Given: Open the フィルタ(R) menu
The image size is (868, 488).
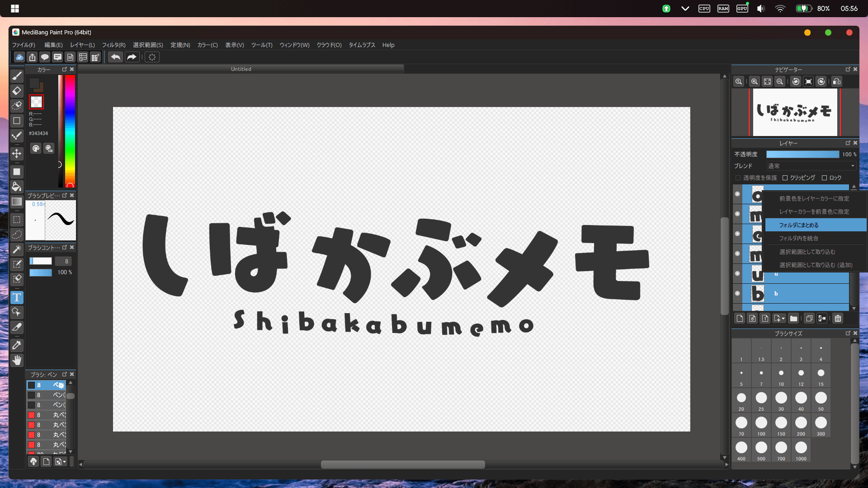Looking at the screenshot, I should coord(113,45).
